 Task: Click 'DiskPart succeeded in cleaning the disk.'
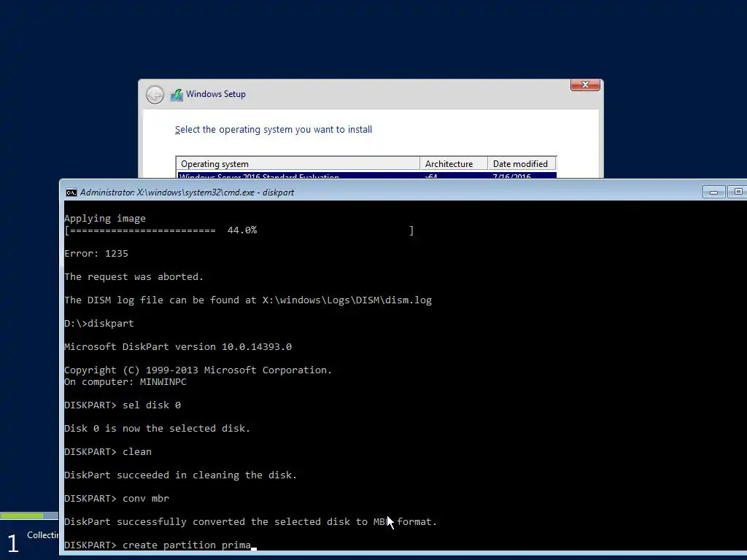coord(181,475)
